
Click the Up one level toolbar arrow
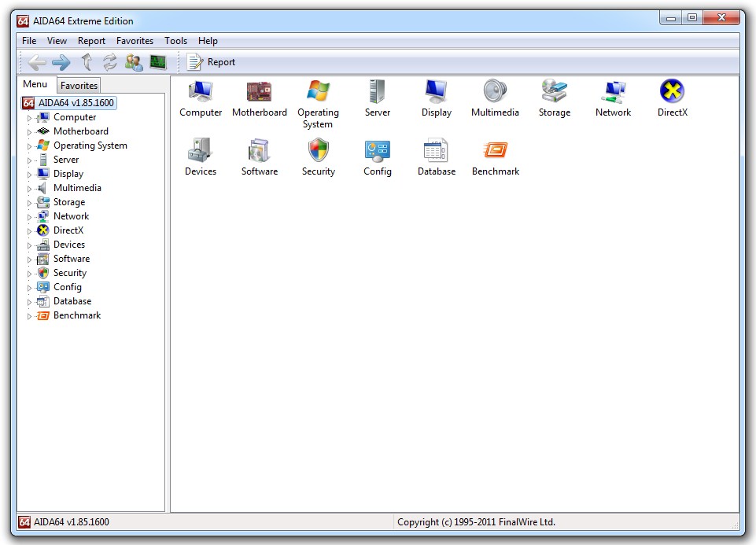[x=87, y=62]
